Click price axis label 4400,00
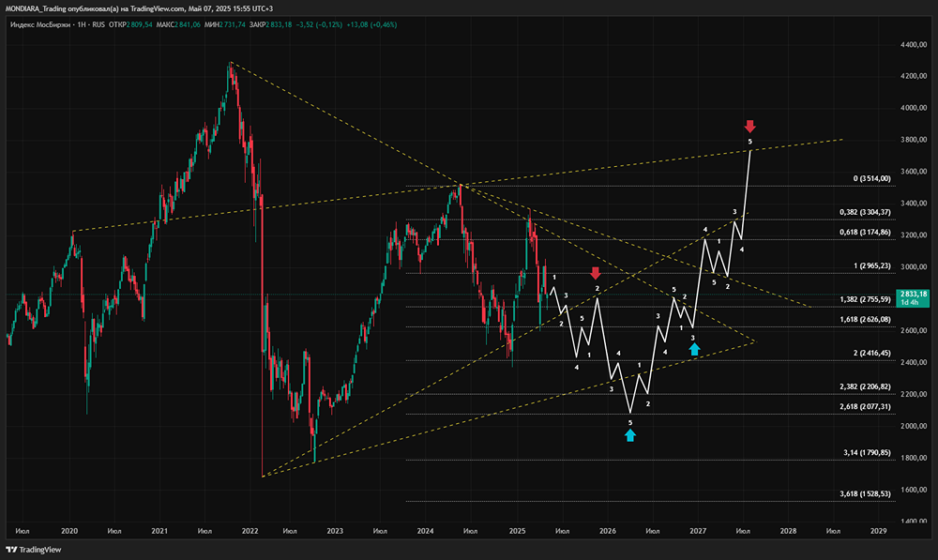The width and height of the screenshot is (938, 560). point(914,45)
